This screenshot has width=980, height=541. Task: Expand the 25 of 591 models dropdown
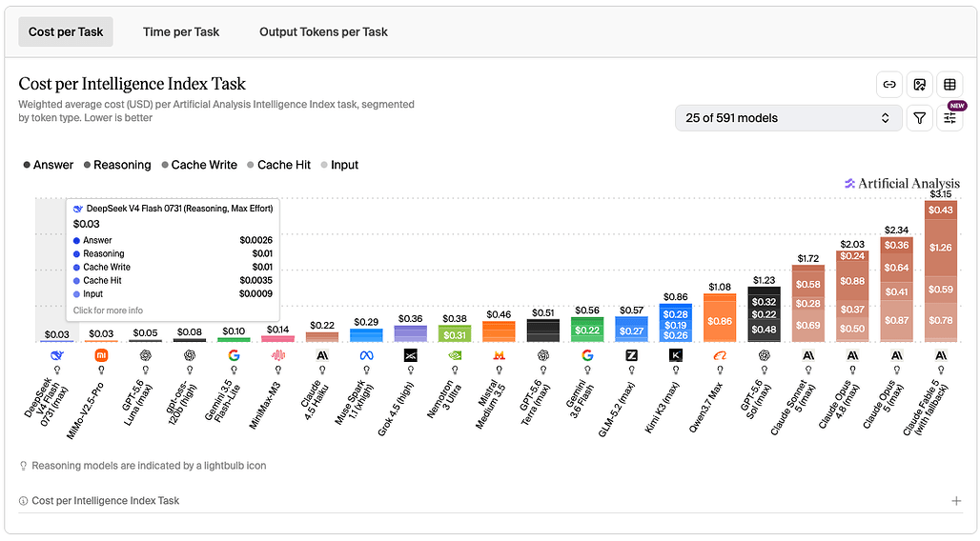[788, 118]
